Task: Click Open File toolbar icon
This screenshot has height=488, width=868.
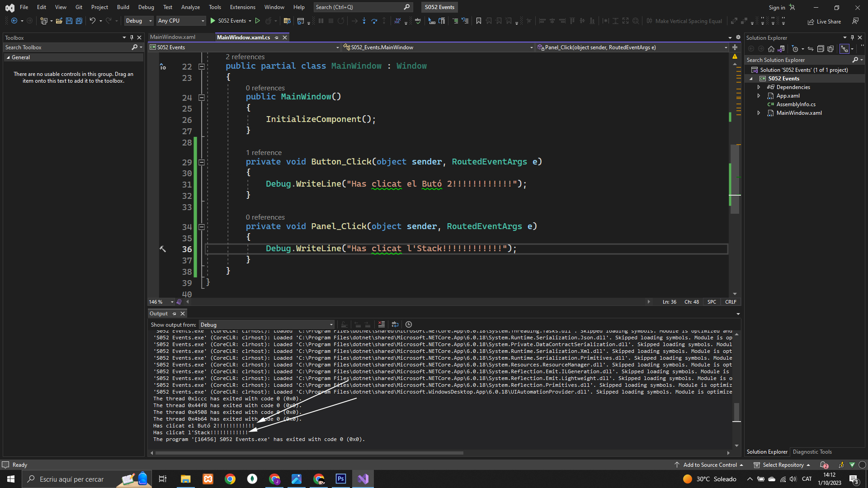Action: coord(59,21)
